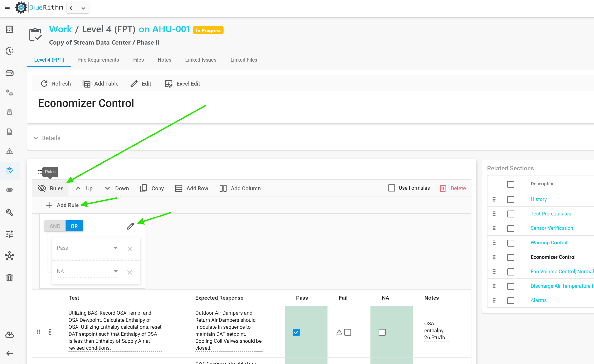Image resolution: width=594 pixels, height=364 pixels.
Task: Open the Linked Issues tab
Action: coord(201,60)
